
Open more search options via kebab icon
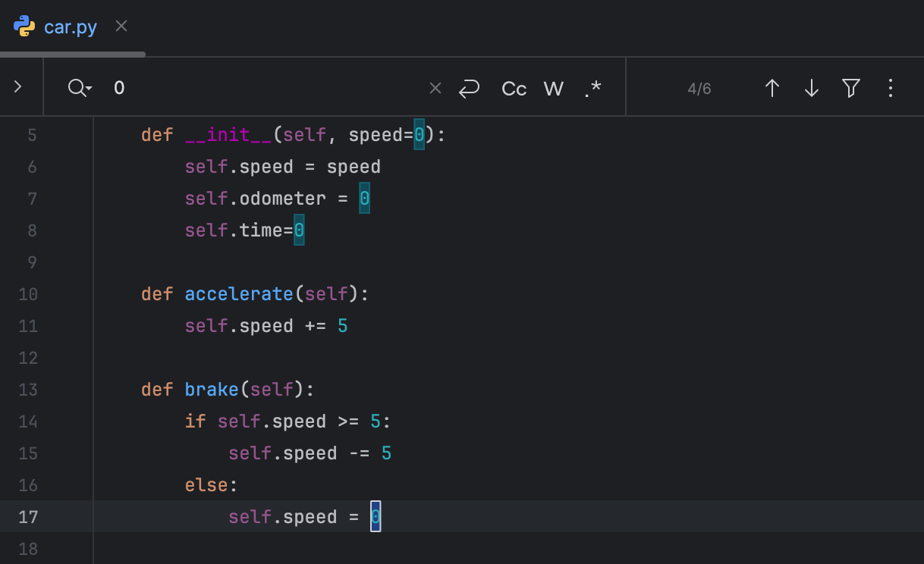pos(890,87)
